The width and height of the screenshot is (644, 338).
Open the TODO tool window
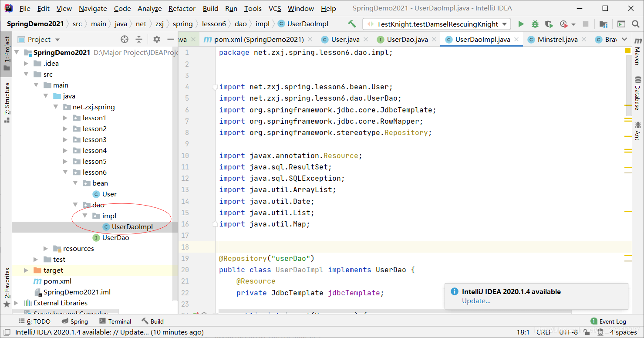[34, 321]
